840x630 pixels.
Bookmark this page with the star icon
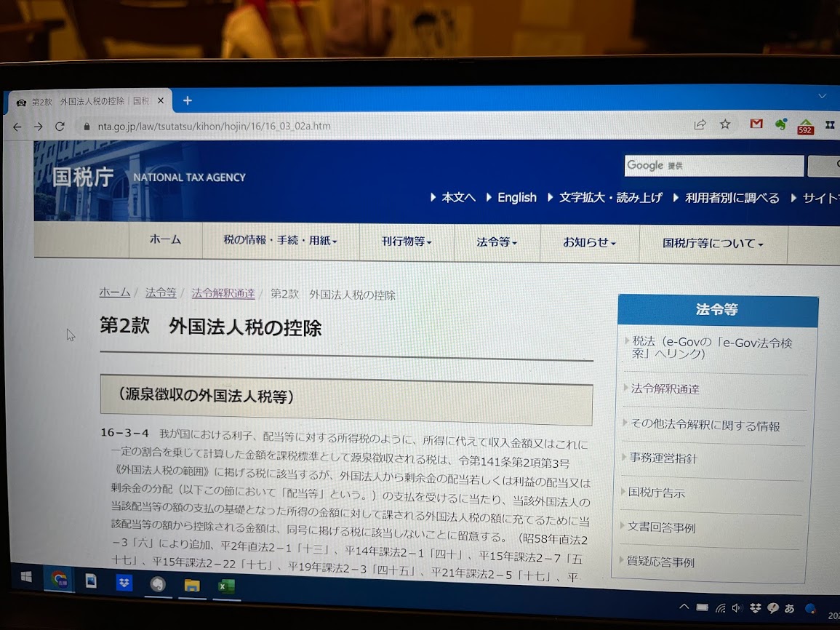[x=725, y=124]
